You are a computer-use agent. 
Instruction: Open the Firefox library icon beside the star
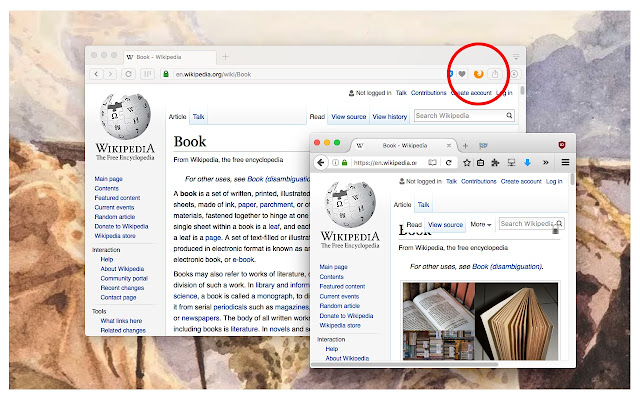[480, 162]
